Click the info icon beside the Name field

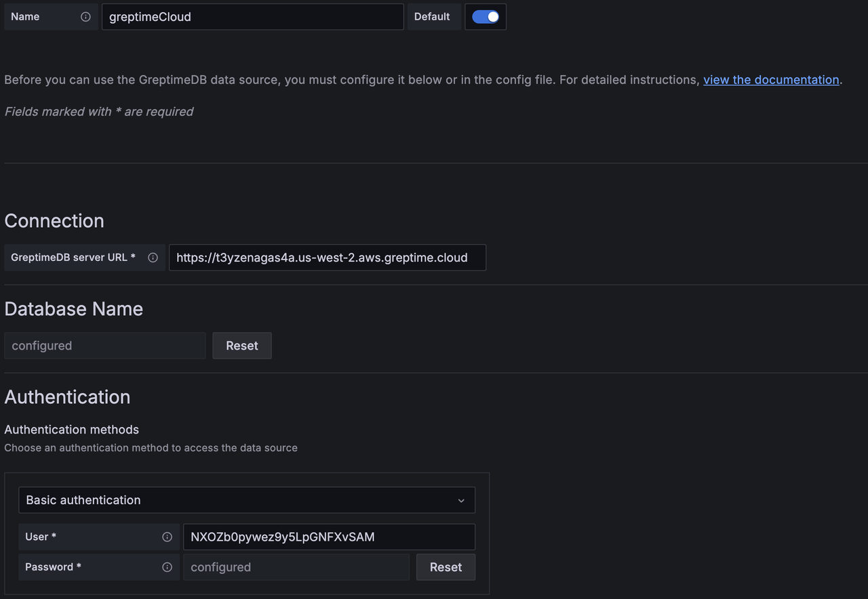87,16
